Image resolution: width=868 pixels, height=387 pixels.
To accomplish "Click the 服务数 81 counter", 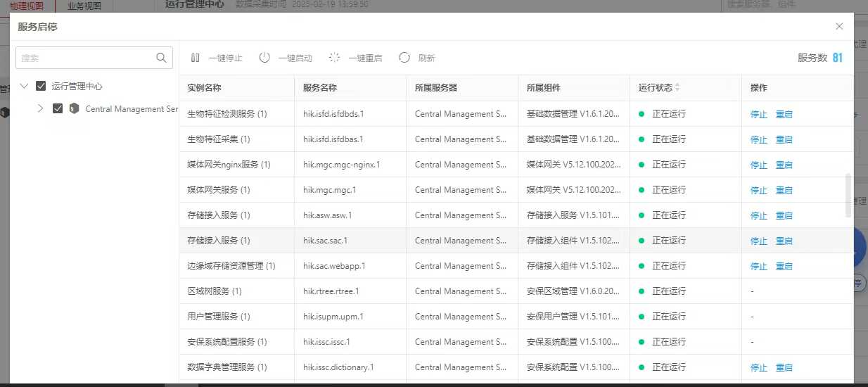I will 820,58.
